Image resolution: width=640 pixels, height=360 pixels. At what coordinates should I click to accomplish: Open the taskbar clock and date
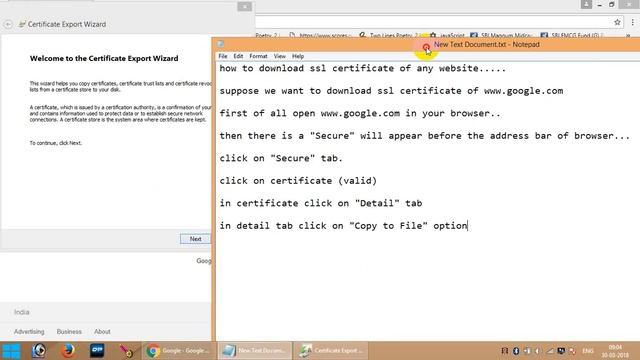click(x=615, y=351)
